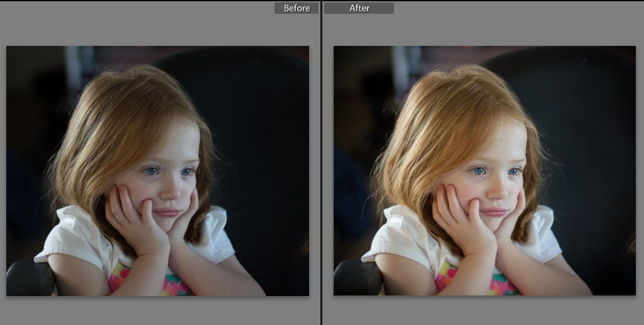Click the dark chair back in After photo
The height and width of the screenshot is (325, 644).
[591, 126]
